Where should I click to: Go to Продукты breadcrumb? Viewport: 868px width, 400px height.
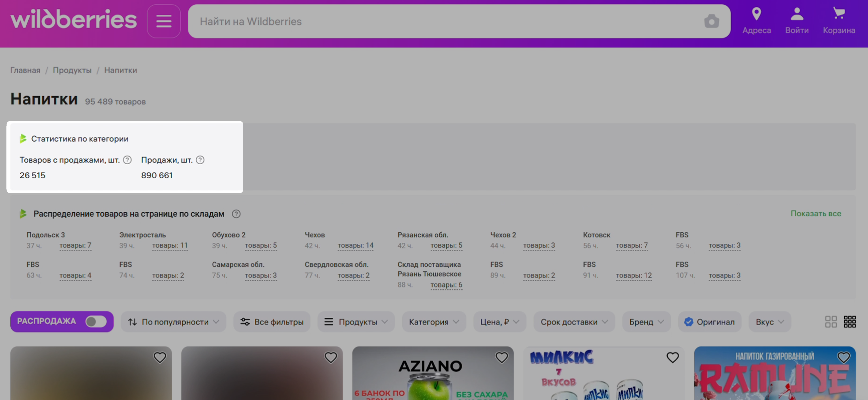click(x=72, y=70)
